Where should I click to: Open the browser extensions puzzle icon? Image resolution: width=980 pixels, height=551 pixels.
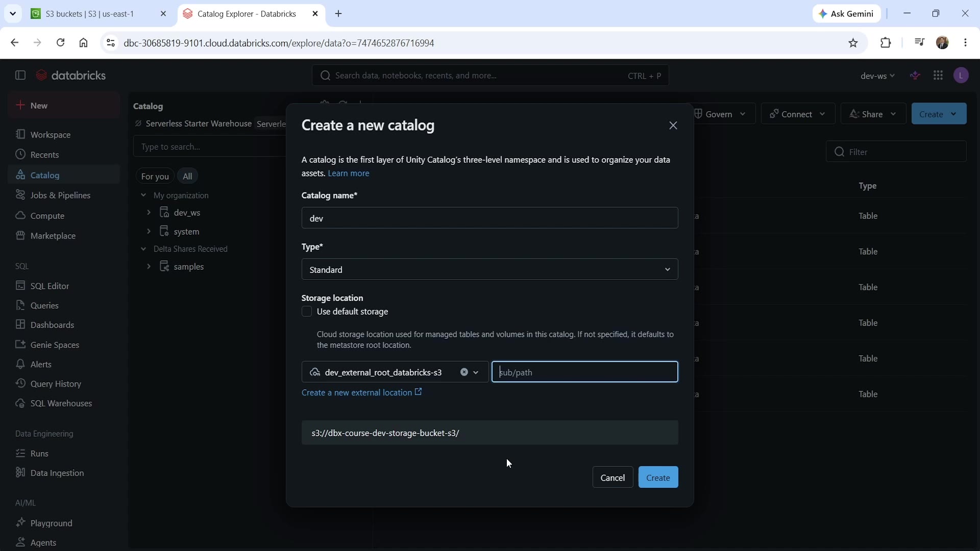tap(886, 43)
